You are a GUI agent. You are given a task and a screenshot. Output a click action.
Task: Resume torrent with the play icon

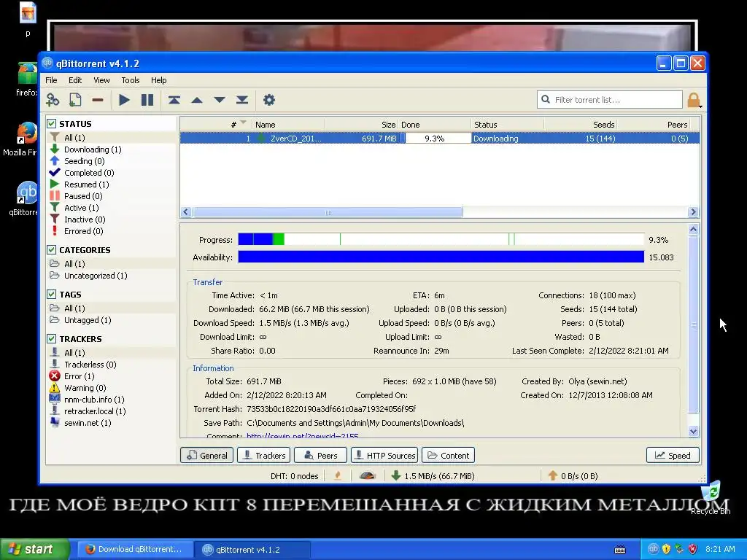tap(124, 100)
